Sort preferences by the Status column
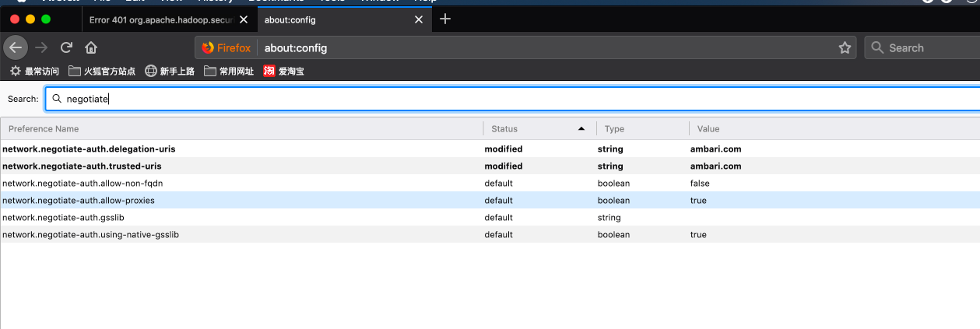980x329 pixels. [537, 129]
